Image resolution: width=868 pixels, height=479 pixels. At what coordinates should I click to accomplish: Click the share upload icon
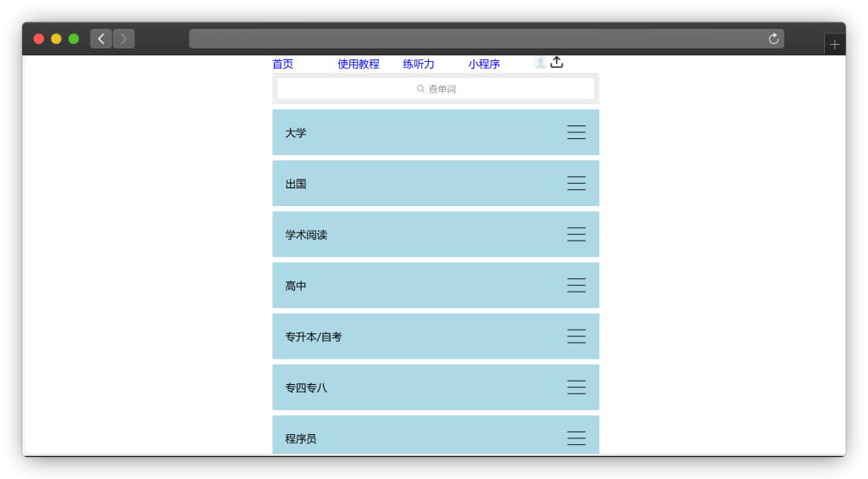coord(557,62)
